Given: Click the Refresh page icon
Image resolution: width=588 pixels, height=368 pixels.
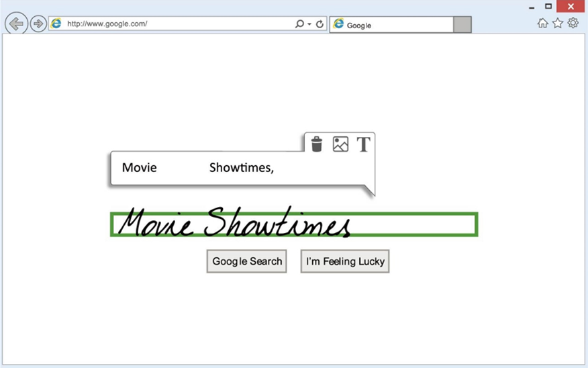Looking at the screenshot, I should click(x=320, y=24).
